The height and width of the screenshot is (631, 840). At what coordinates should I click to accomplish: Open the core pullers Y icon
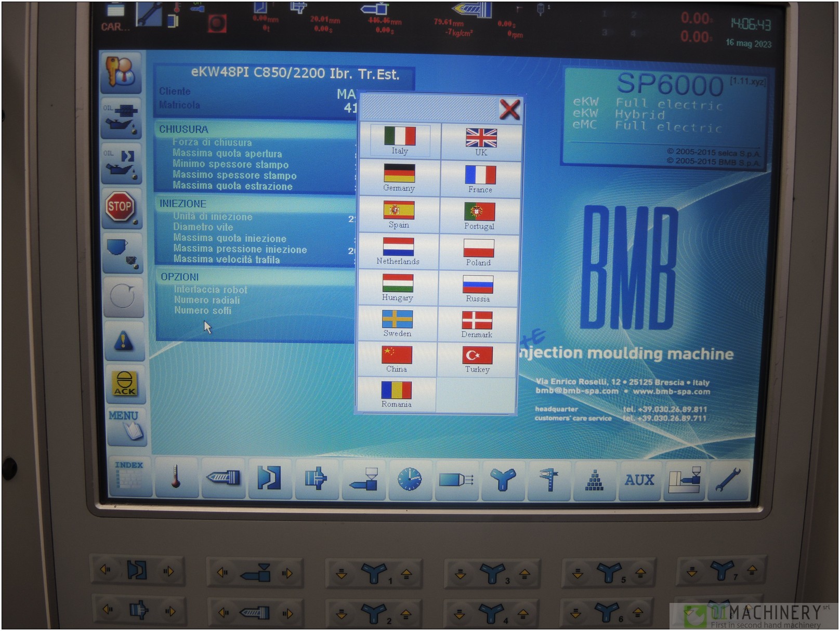click(502, 480)
